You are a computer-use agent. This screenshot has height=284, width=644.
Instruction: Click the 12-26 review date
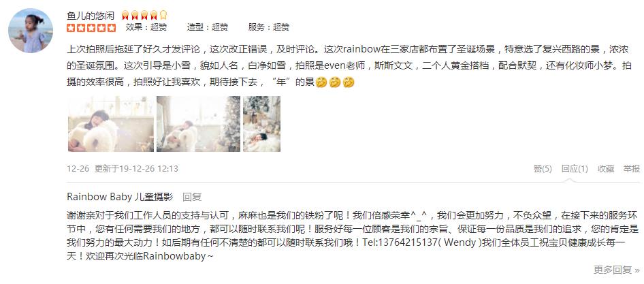(78, 168)
